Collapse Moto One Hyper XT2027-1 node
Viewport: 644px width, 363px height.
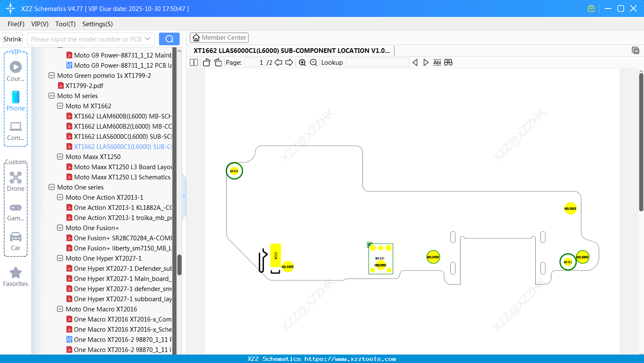point(60,258)
